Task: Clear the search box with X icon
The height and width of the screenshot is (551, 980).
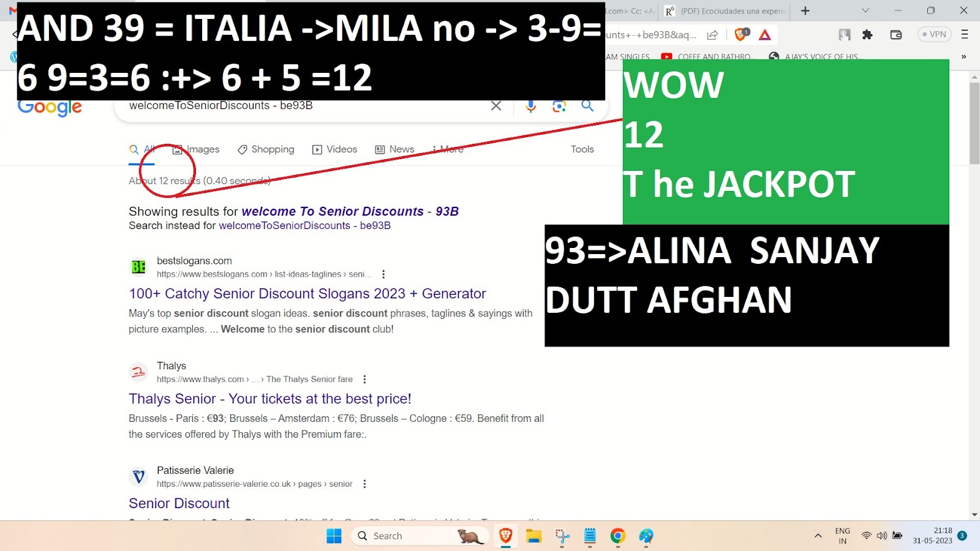Action: click(496, 106)
